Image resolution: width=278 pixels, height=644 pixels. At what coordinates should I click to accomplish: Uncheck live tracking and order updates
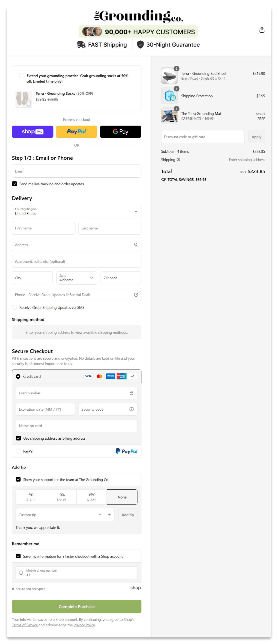15,184
